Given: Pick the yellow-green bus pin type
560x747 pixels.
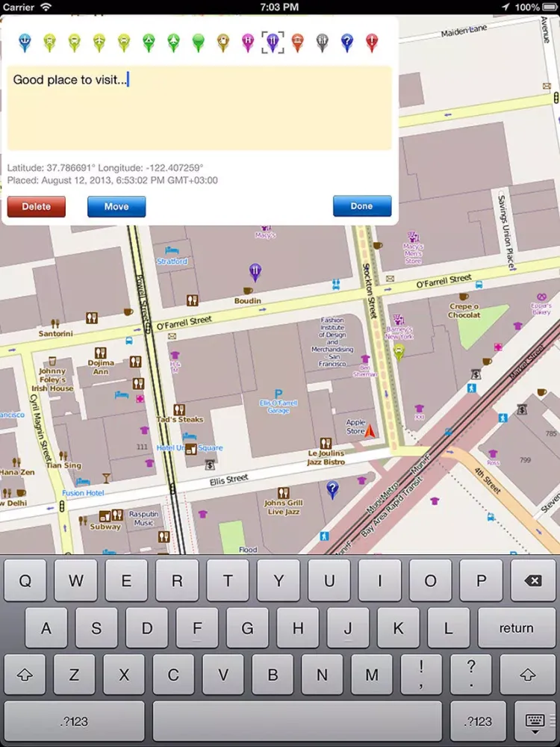Looking at the screenshot, I should pos(74,43).
